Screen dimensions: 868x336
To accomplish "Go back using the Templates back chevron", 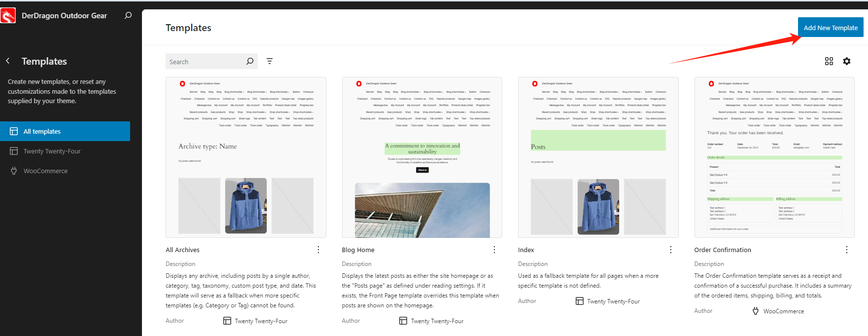I will (x=8, y=61).
